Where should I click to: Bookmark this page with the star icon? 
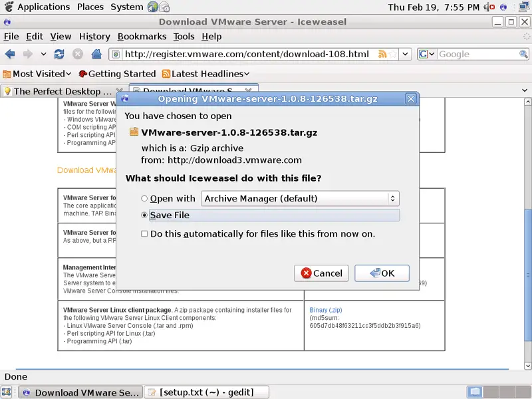tap(393, 54)
